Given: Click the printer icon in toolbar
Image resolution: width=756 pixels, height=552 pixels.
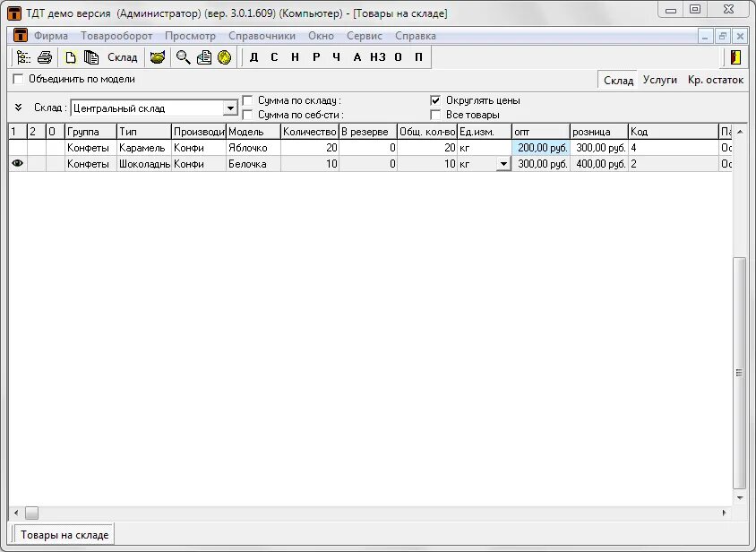Looking at the screenshot, I should coord(45,57).
